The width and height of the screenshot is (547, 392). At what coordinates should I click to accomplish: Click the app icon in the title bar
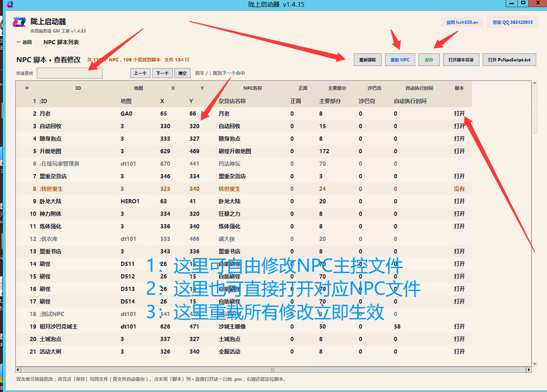pos(10,4)
